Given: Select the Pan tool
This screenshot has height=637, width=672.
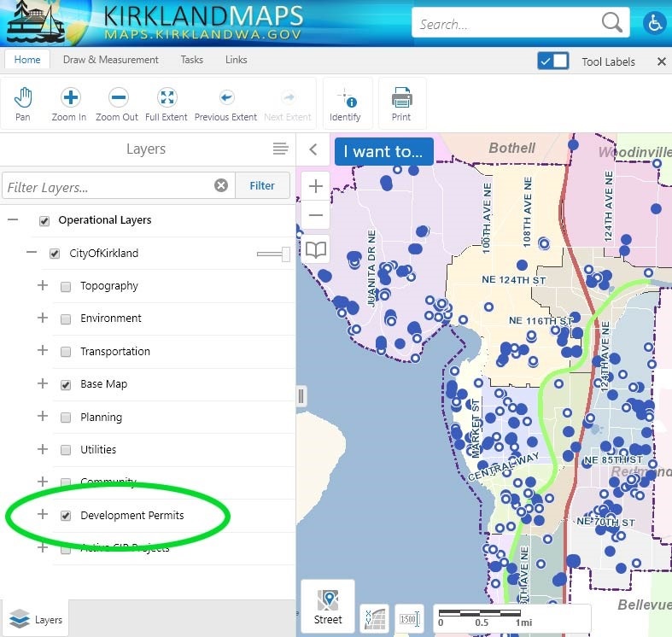Looking at the screenshot, I should click(x=23, y=104).
